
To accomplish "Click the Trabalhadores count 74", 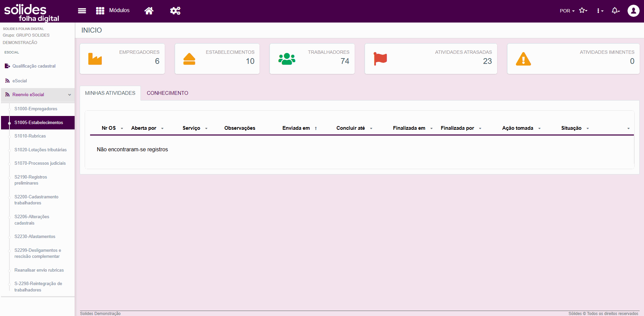I will pyautogui.click(x=345, y=61).
